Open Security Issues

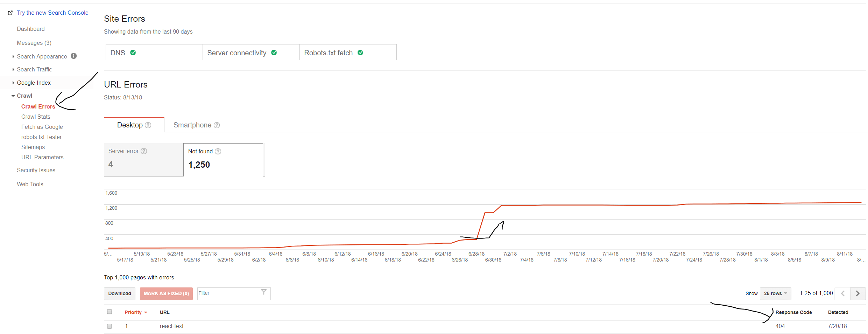[36, 170]
